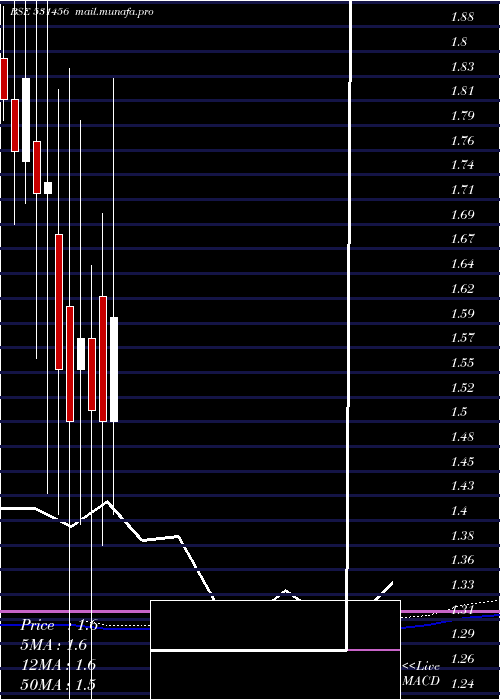
Task: Click the 12MA : 1.6 legend entry
Action: (58, 665)
